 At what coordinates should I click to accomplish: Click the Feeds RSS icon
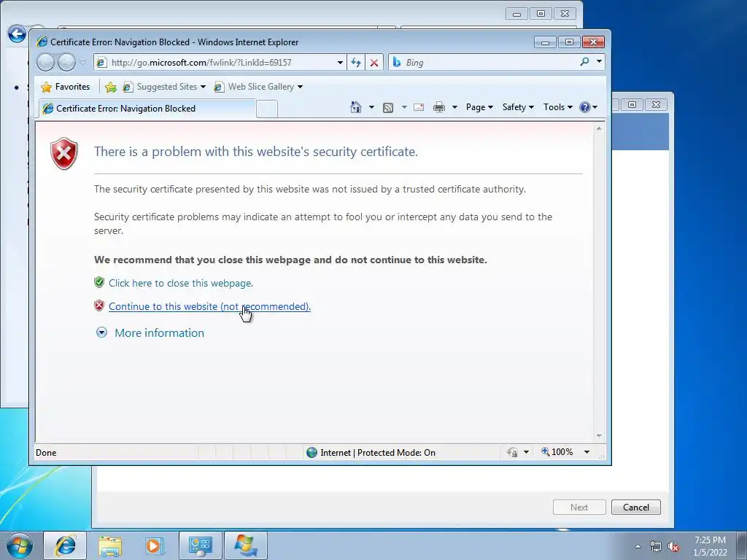[x=388, y=108]
